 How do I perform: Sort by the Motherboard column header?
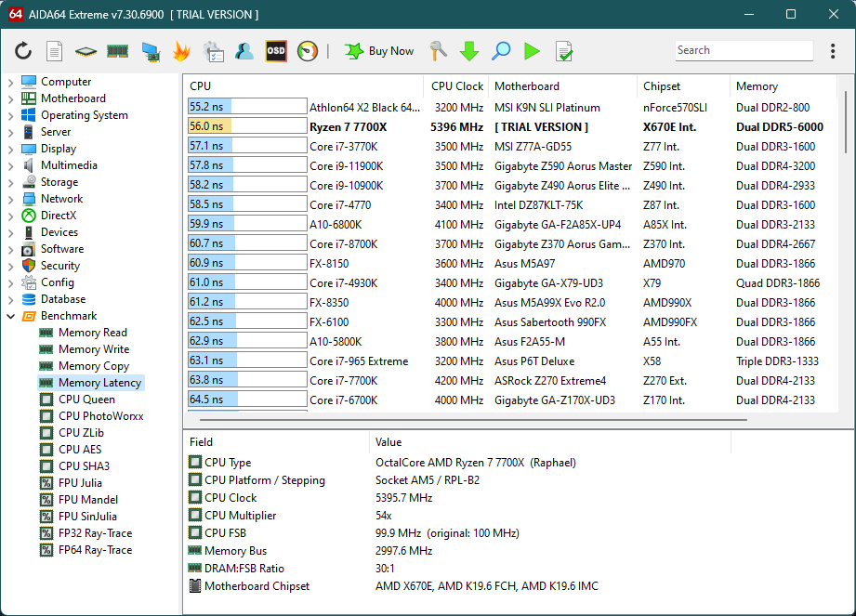pos(563,86)
